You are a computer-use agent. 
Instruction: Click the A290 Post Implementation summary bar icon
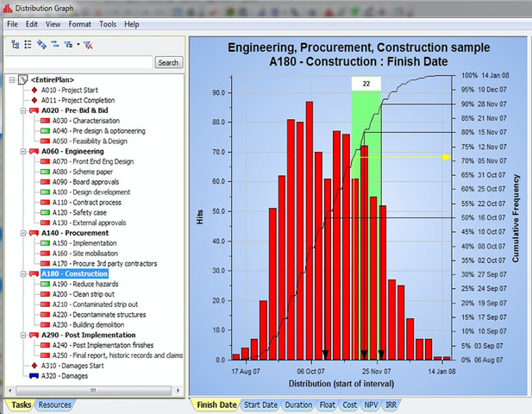pos(34,336)
